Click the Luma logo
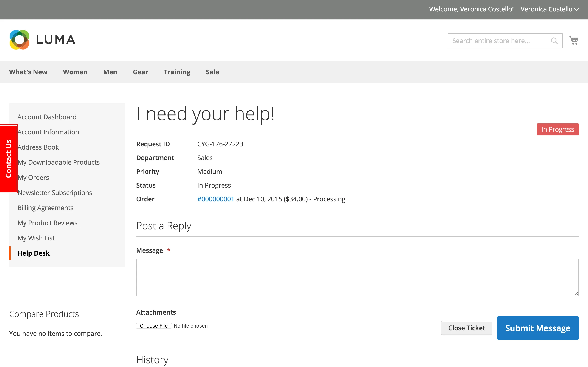 coord(42,39)
